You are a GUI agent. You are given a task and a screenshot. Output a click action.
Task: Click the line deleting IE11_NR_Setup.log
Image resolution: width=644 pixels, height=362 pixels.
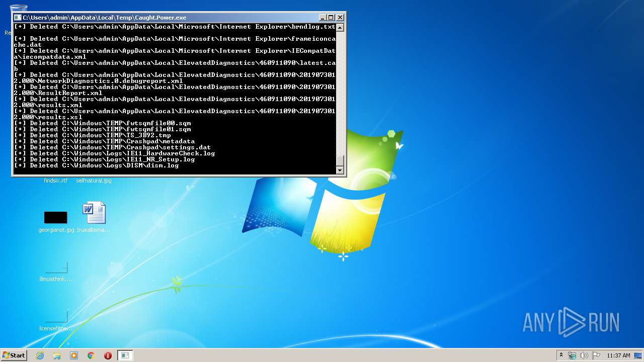(x=105, y=159)
